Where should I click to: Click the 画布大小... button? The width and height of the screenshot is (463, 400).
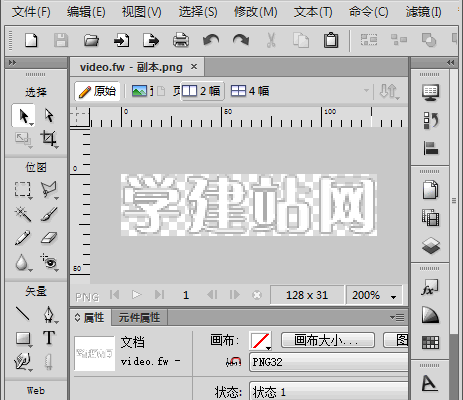328,340
